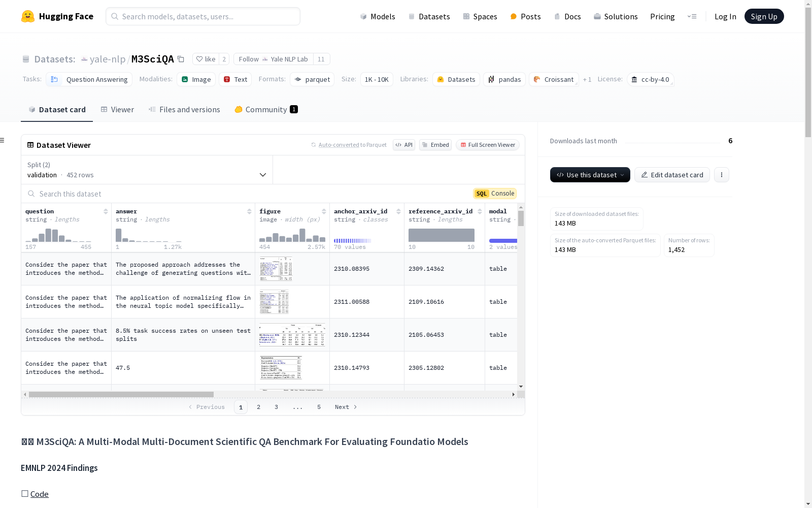Toggle sort on the answer column
Image resolution: width=812 pixels, height=508 pixels.
pyautogui.click(x=249, y=211)
